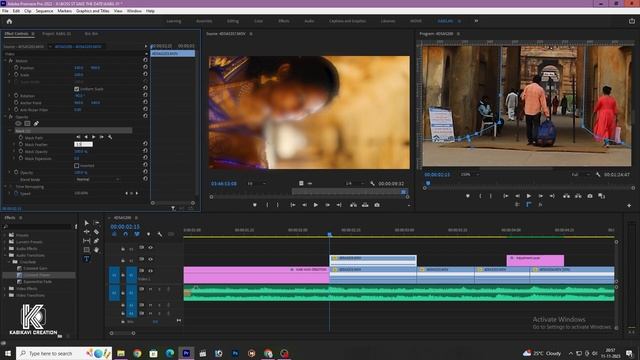The image size is (640, 360).
Task: Toggle Snap in Timeline magnet icon
Action: click(125, 234)
